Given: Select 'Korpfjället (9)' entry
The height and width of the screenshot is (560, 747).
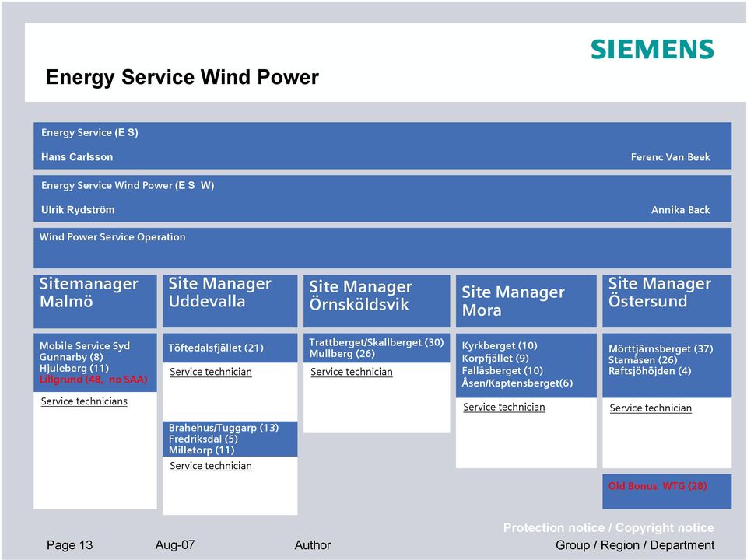Looking at the screenshot, I should (495, 358).
